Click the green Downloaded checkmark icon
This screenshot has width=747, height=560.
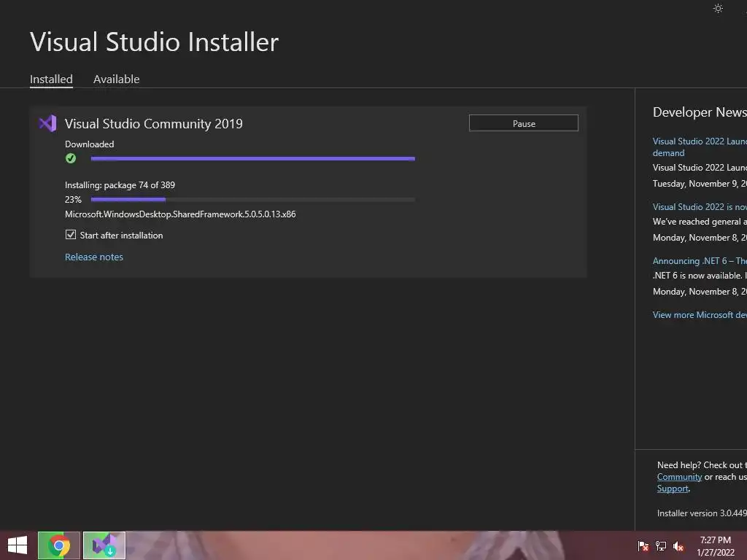coord(71,158)
